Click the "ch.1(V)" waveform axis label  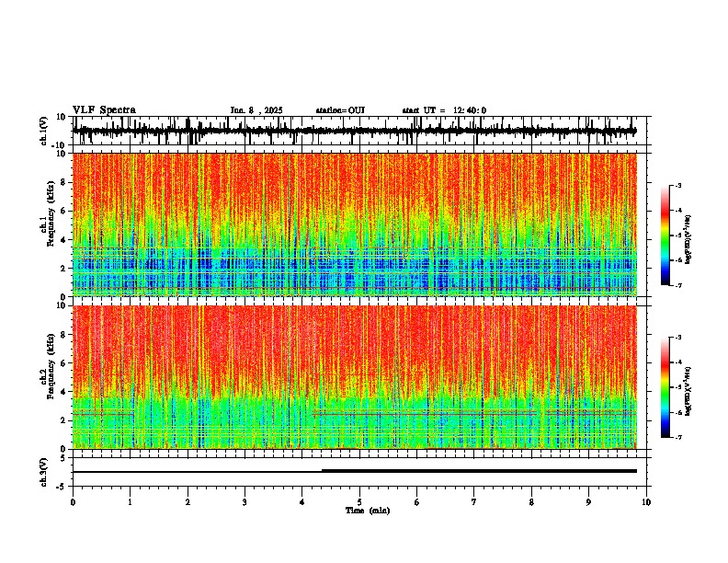[44, 132]
